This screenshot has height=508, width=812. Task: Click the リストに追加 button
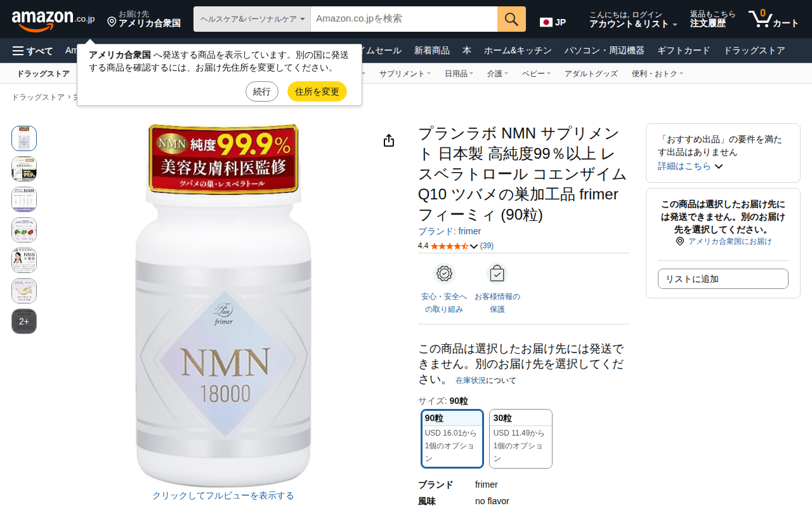click(723, 279)
